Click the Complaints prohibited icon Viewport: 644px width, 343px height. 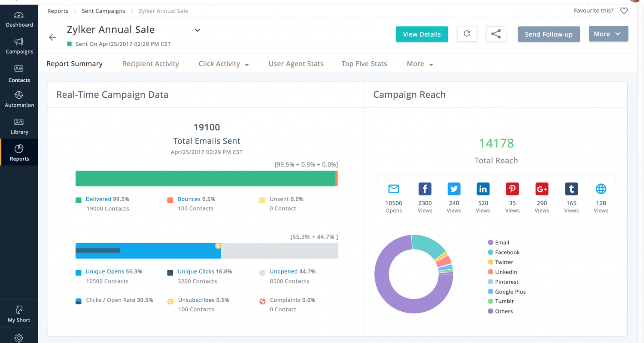[262, 301]
